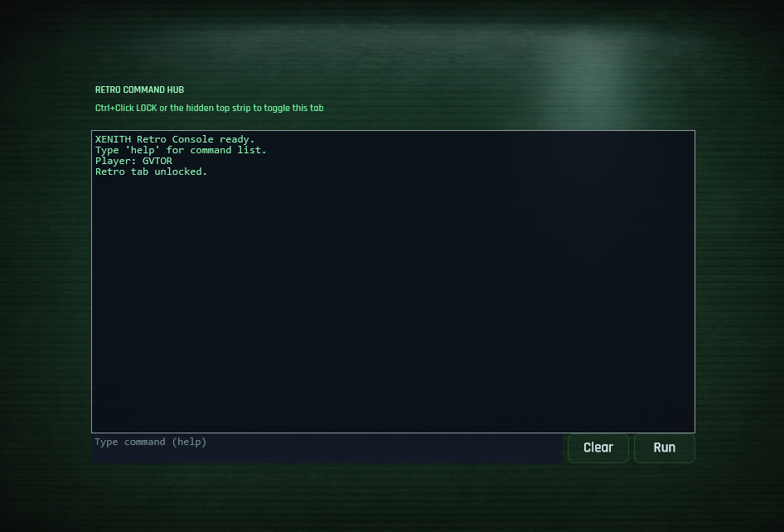Click the word LOCK in the hint
This screenshot has width=784, height=532.
click(x=147, y=108)
